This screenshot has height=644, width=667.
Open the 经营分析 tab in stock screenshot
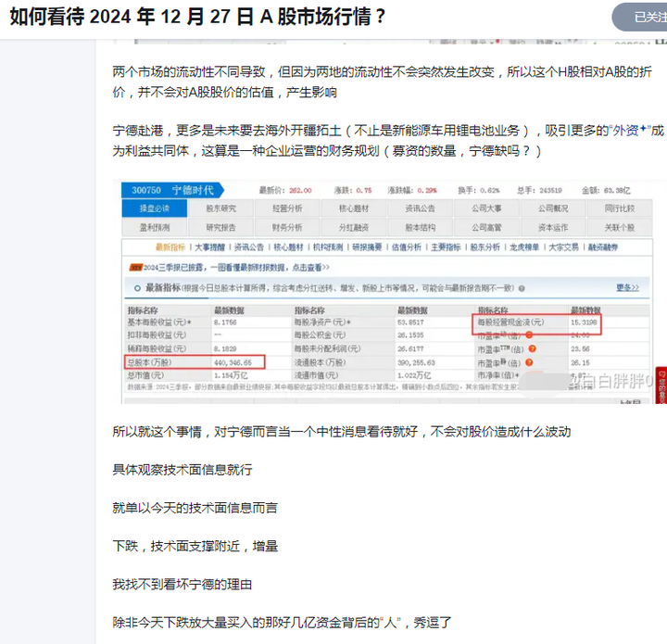coord(287,208)
